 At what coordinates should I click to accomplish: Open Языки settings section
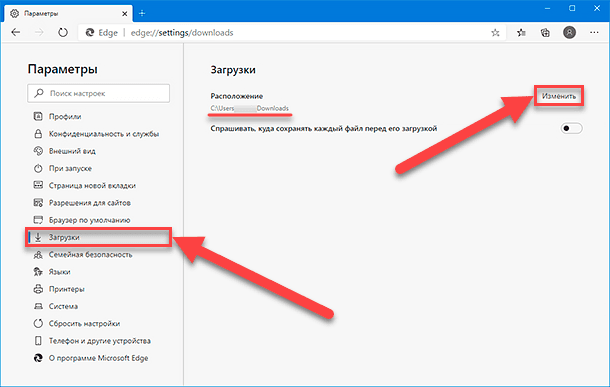tap(52, 271)
